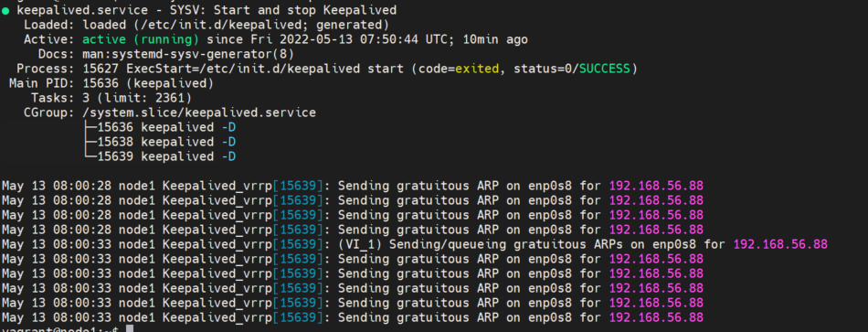Click the green status dot before keepalived.service
Image resolution: width=868 pixels, height=332 pixels.
[x=5, y=11]
